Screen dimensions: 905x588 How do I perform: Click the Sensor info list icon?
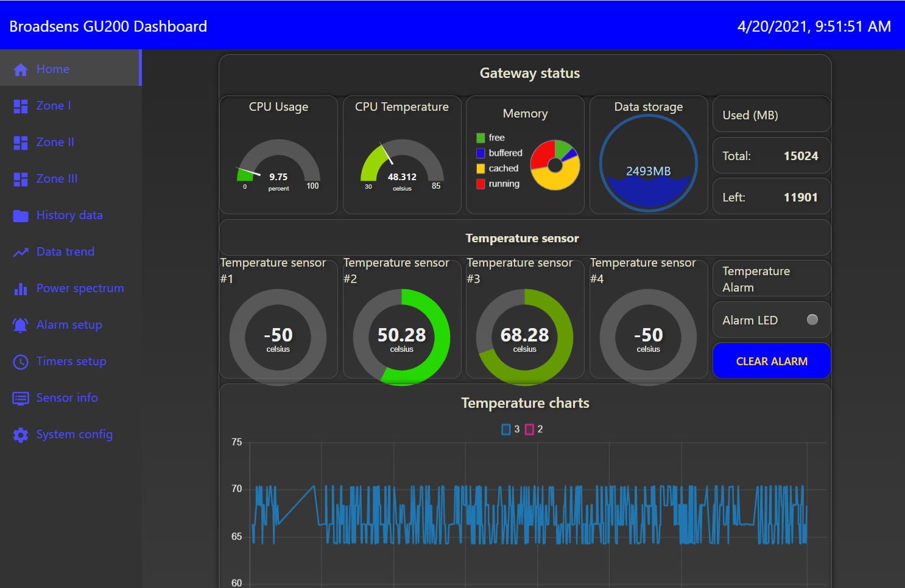click(21, 398)
